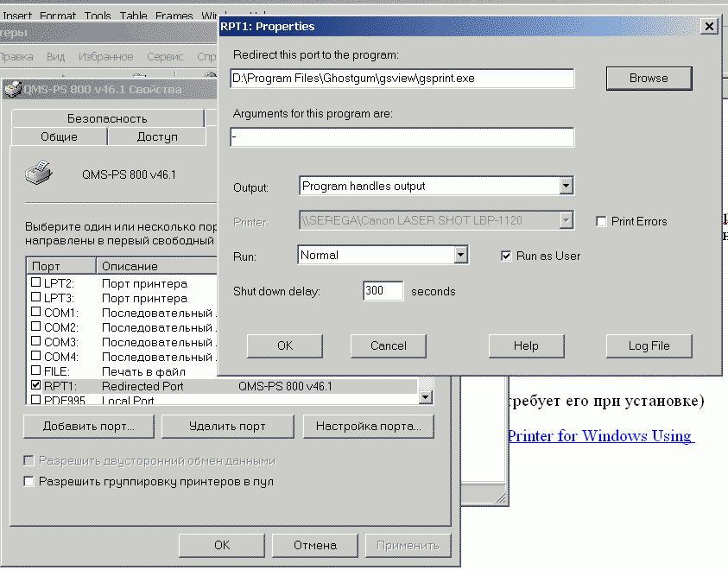Open the Tools menu
Image resolution: width=728 pixels, height=570 pixels.
point(98,16)
